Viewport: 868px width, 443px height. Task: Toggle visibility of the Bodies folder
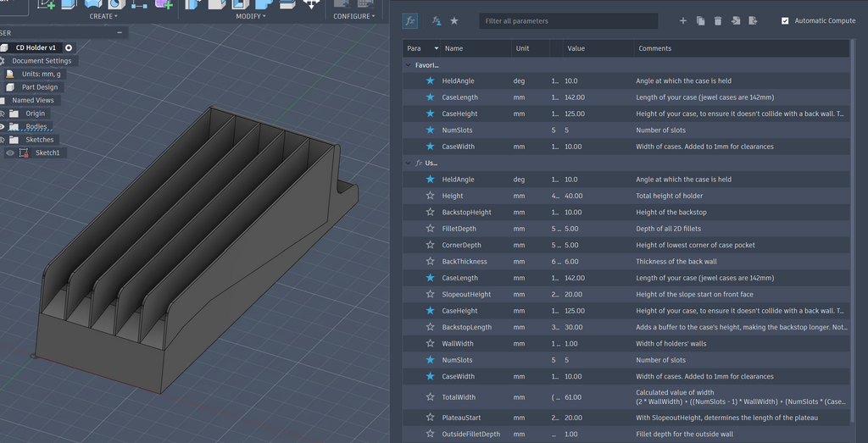click(3, 127)
